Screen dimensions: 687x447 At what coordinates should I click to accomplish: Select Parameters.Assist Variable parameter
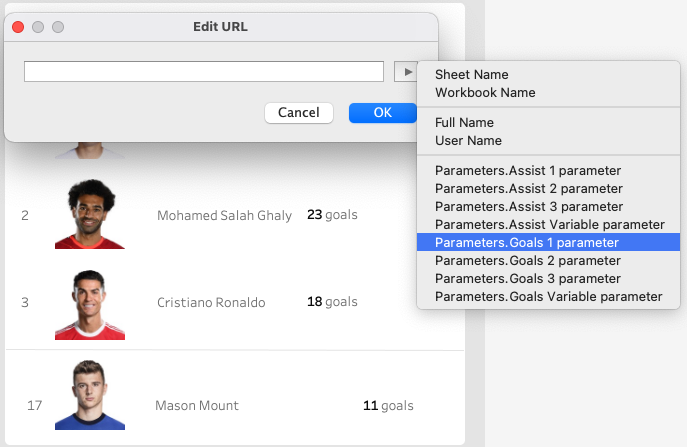[x=549, y=225]
